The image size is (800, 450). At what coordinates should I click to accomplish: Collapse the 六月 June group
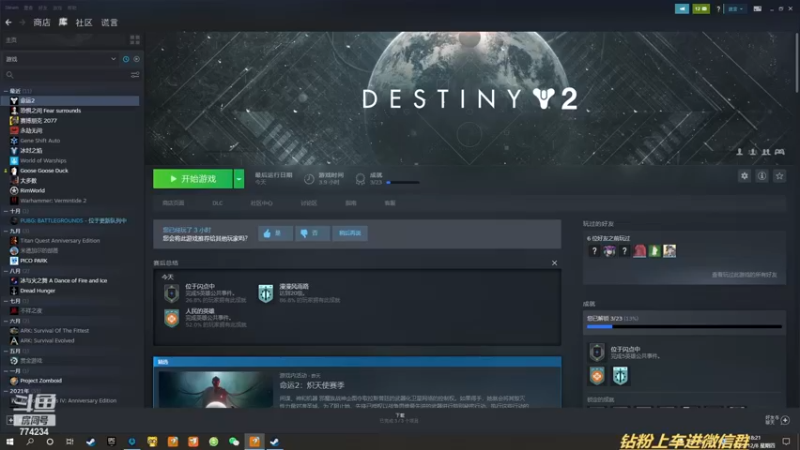(6, 320)
